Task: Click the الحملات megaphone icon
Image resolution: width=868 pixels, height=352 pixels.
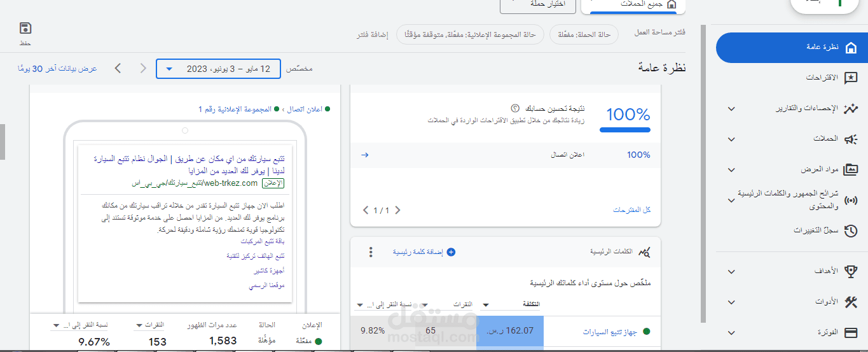Action: [851, 139]
